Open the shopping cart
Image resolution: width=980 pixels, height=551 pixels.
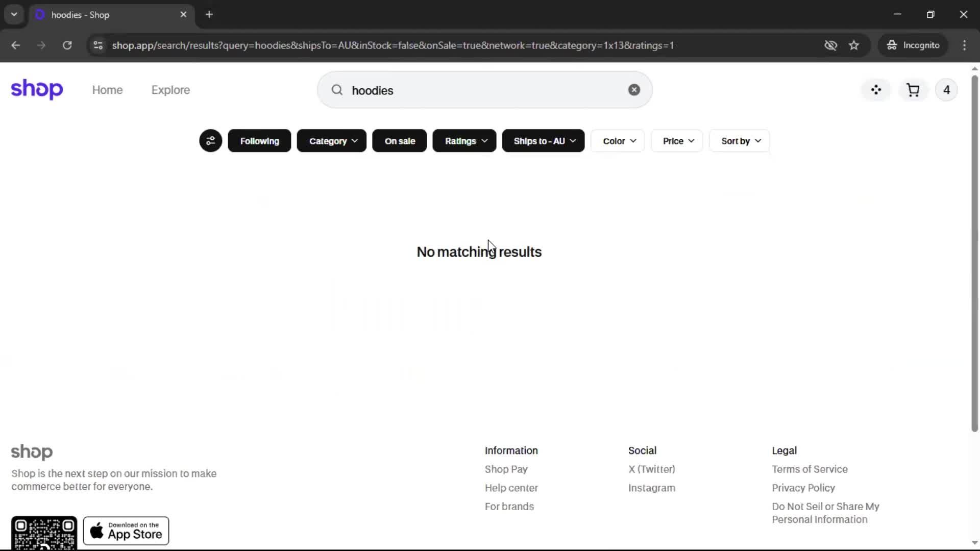point(913,90)
